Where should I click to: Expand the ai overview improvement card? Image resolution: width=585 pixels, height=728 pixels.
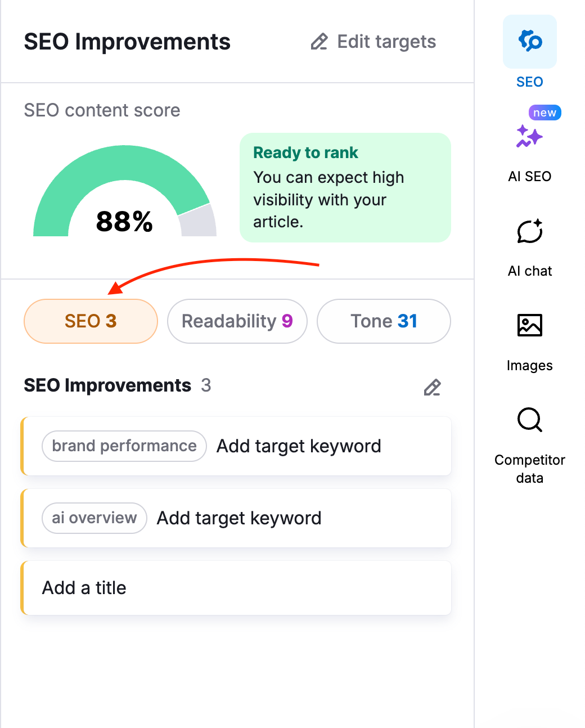236,518
